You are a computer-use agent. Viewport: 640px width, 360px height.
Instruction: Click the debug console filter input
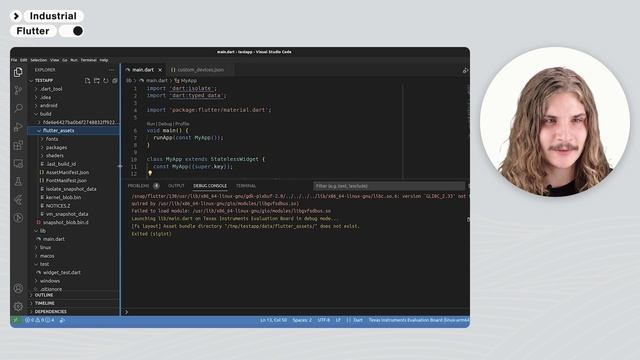pyautogui.click(x=389, y=186)
